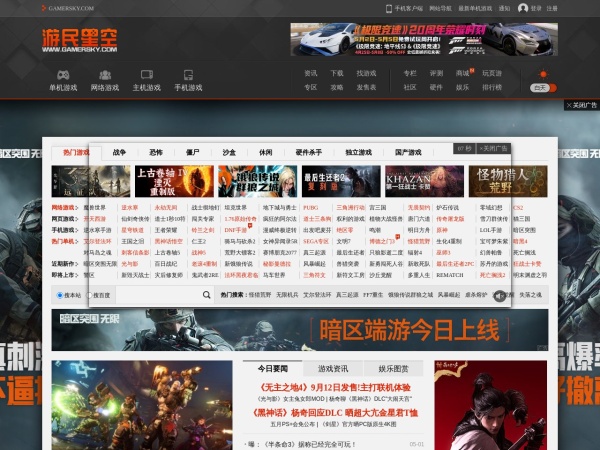Viewport: 600px width, 450px height.
Task: Click the phone icon beside 手机客户端
Action: (x=389, y=8)
